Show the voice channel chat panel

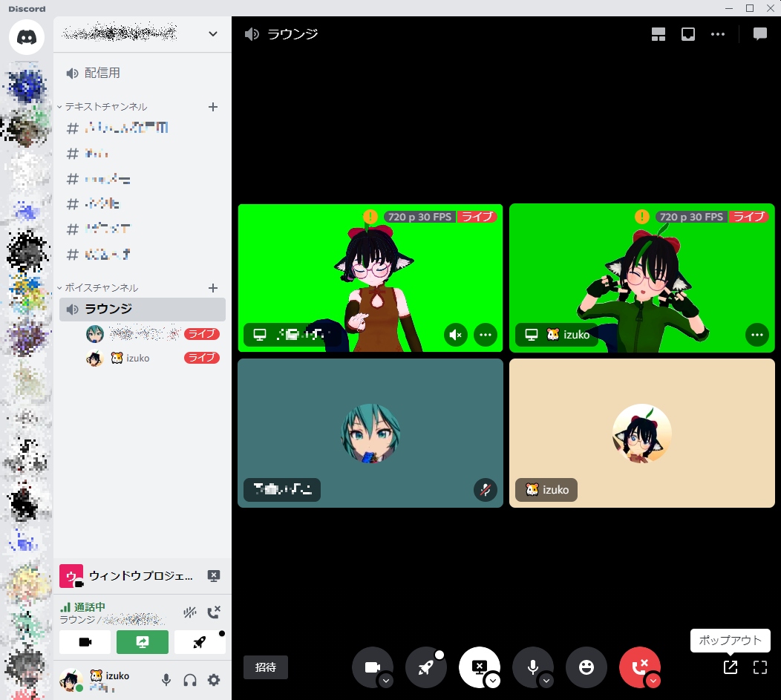759,34
